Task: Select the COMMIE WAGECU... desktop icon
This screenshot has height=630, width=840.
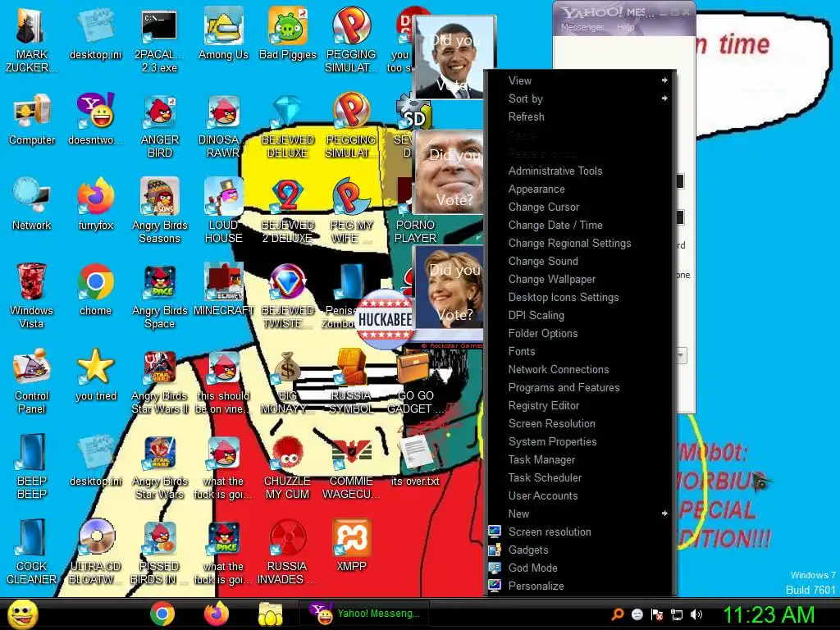Action: [351, 467]
